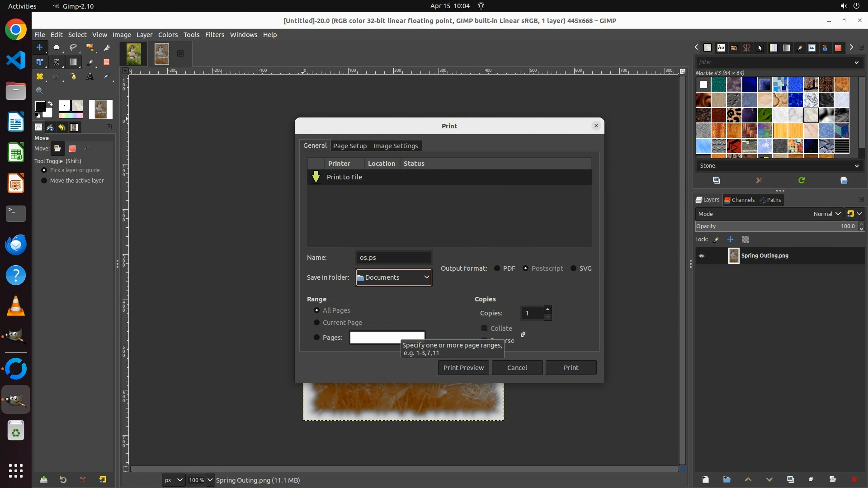Click the foreground black color swatch
868x488 pixels.
(x=39, y=106)
